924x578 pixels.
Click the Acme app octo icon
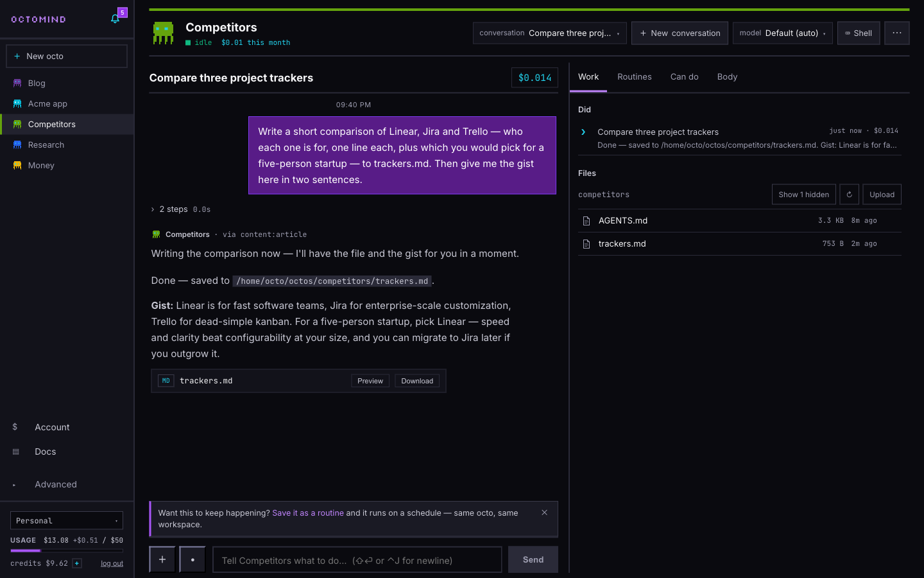point(17,103)
